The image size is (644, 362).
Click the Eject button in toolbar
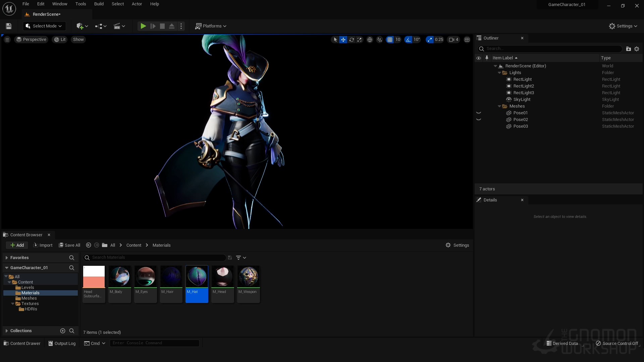click(171, 26)
